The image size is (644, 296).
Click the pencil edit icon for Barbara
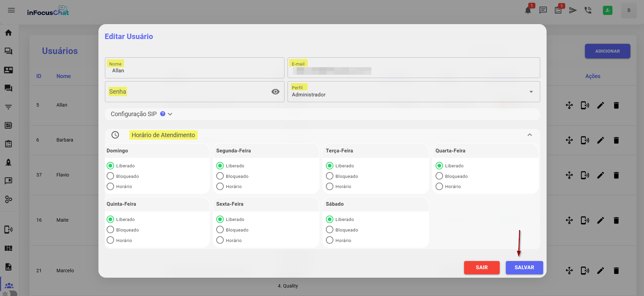click(601, 140)
